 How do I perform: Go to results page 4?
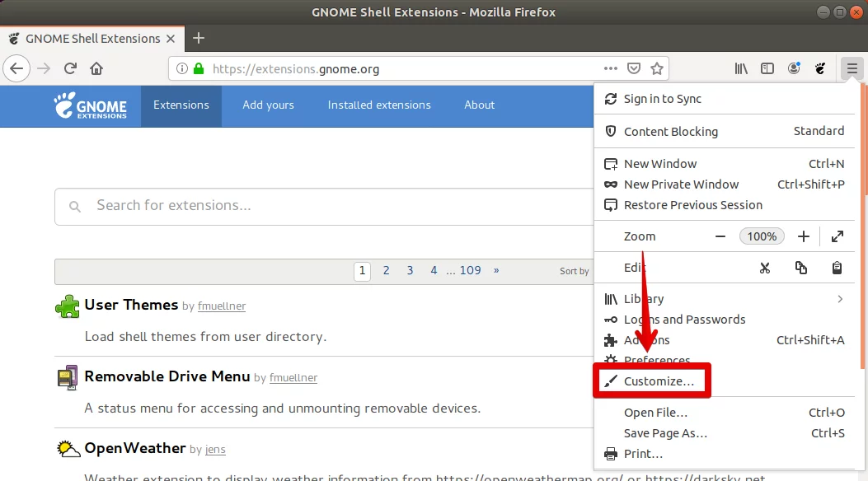(434, 271)
